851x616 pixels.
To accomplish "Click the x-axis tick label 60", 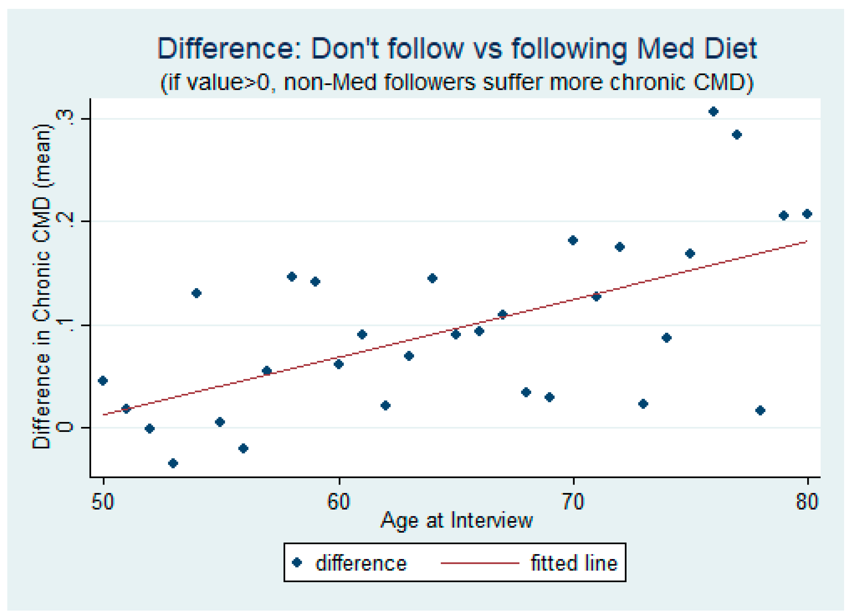I will coord(338,501).
